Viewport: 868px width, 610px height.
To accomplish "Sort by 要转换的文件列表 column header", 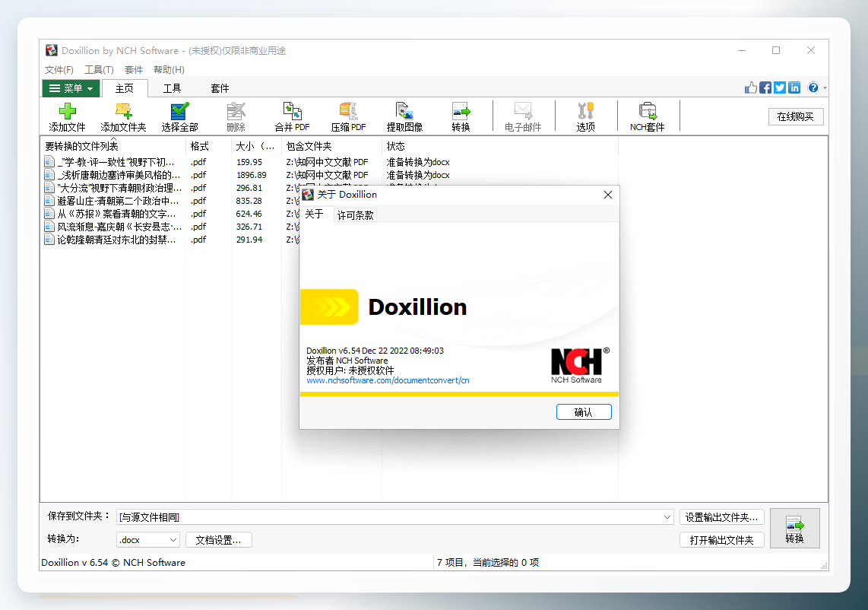I will coord(113,146).
